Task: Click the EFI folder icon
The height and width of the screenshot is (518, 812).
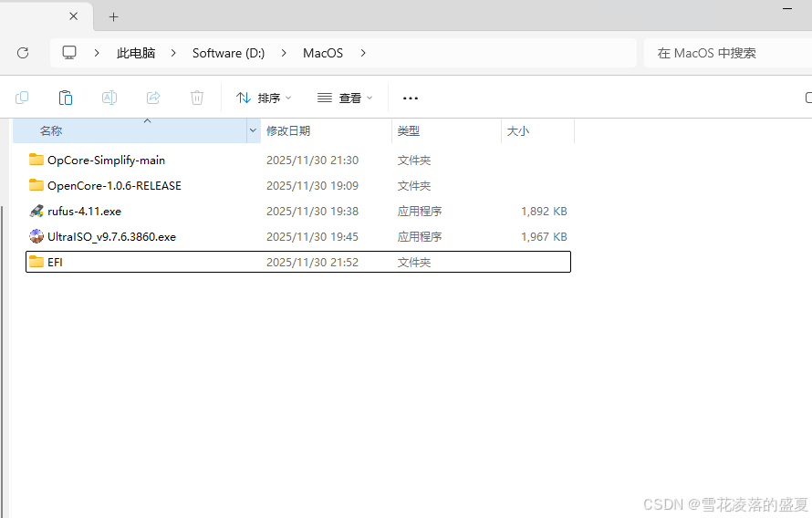Action: [x=36, y=262]
